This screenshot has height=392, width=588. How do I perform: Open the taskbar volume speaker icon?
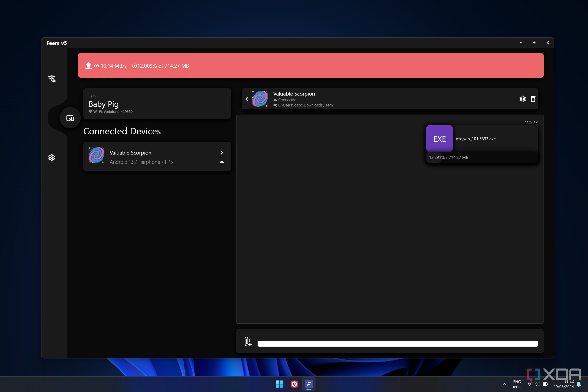coord(537,384)
